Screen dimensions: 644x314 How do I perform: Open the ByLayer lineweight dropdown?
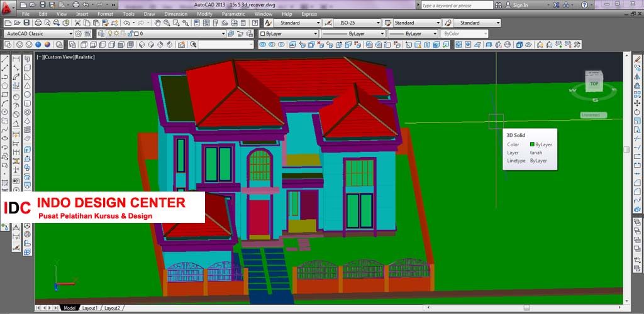(413, 34)
